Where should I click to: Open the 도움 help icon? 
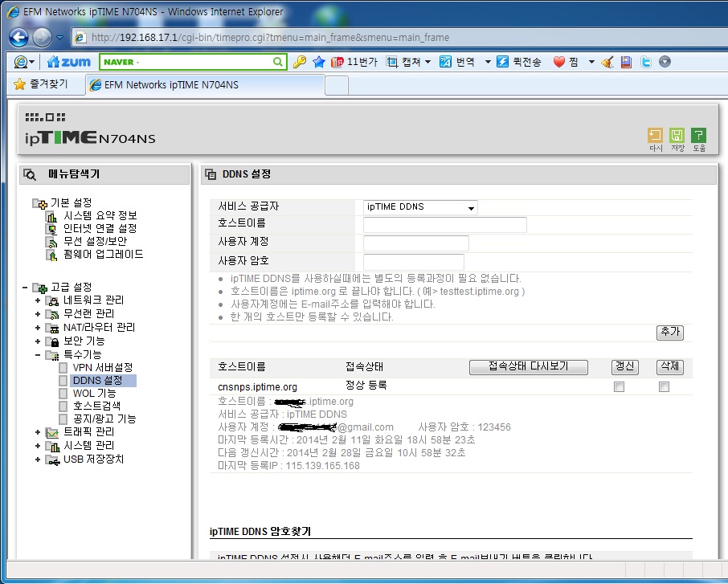coord(699,139)
